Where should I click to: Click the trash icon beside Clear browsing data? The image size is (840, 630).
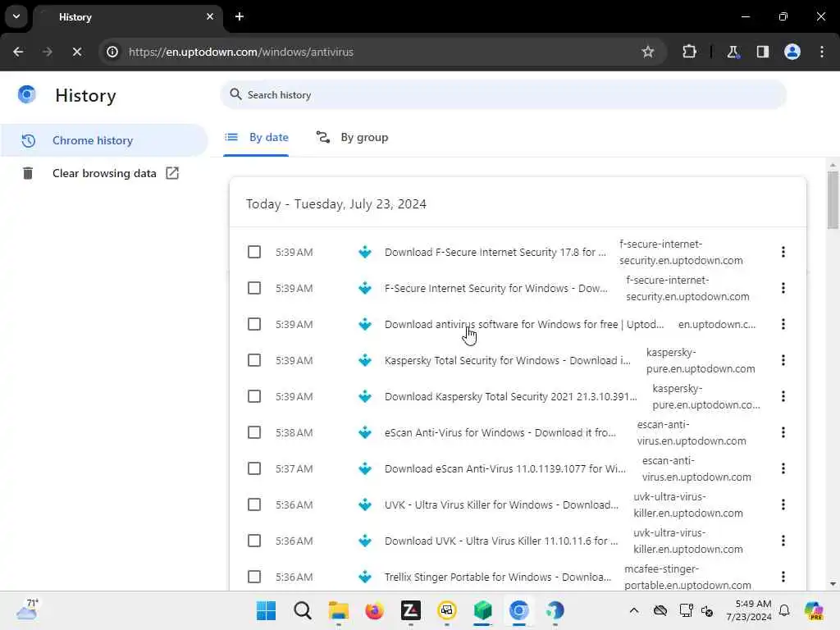point(28,173)
